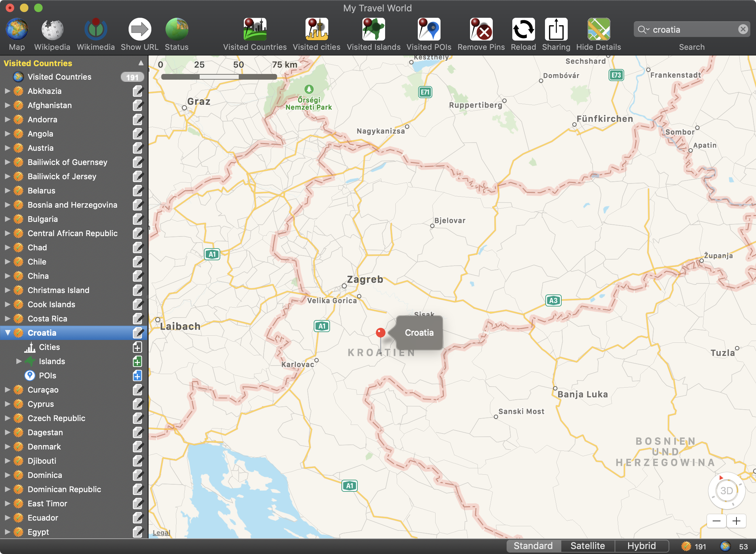Click the Croatia callout bubble
756x554 pixels.
click(419, 333)
